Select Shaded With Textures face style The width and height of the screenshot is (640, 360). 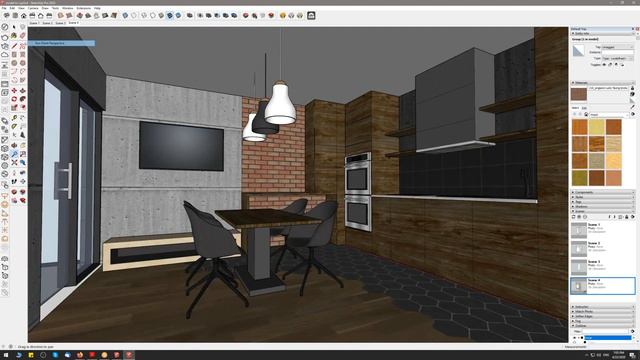(x=169, y=16)
